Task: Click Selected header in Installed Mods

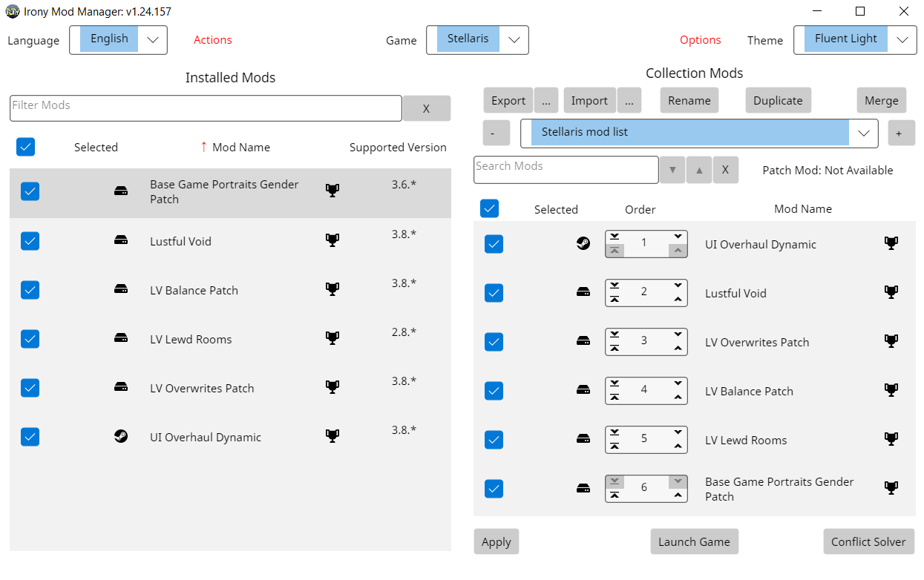Action: point(96,148)
